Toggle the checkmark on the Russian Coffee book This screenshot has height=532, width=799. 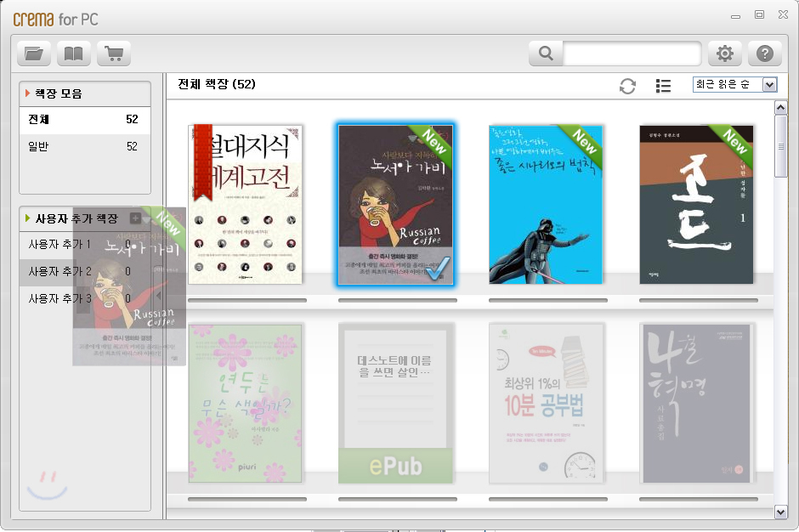437,269
